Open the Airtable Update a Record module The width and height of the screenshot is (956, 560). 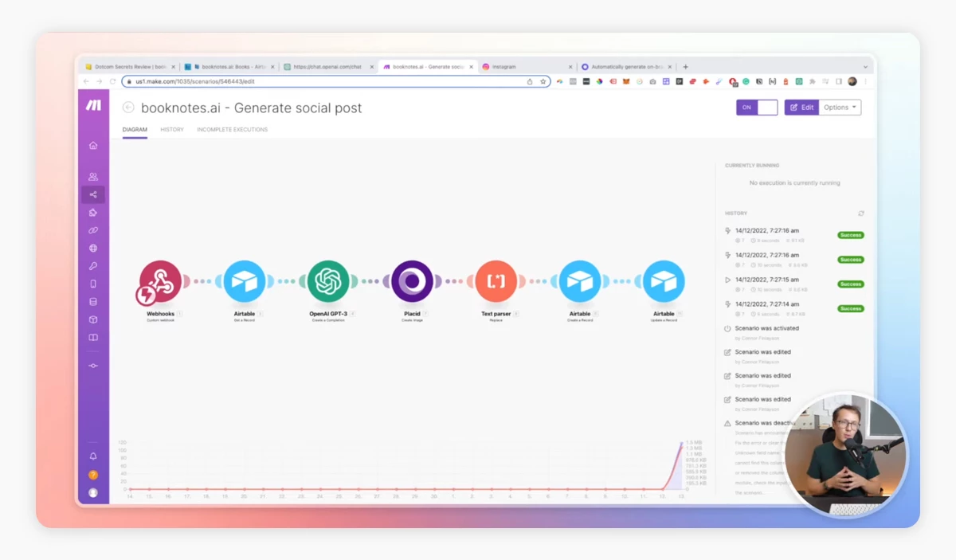(664, 281)
